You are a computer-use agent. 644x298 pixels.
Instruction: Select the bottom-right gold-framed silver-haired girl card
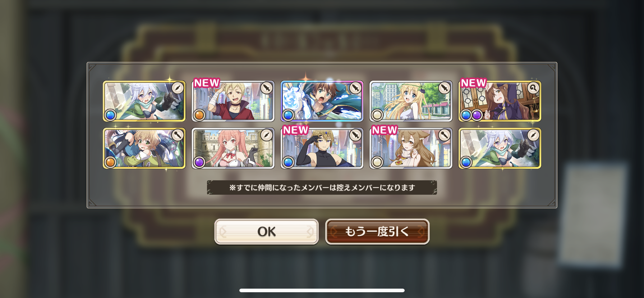(x=500, y=148)
